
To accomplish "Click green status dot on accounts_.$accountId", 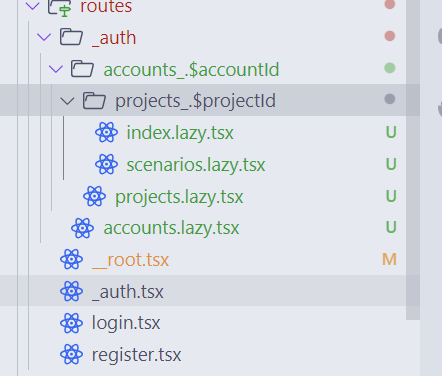I will pos(390,68).
